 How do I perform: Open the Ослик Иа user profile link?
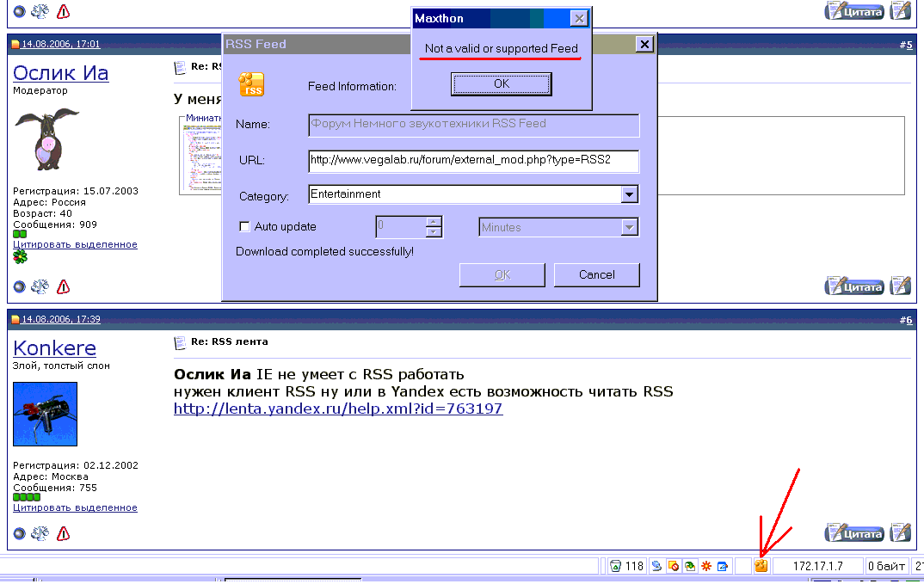(x=61, y=73)
